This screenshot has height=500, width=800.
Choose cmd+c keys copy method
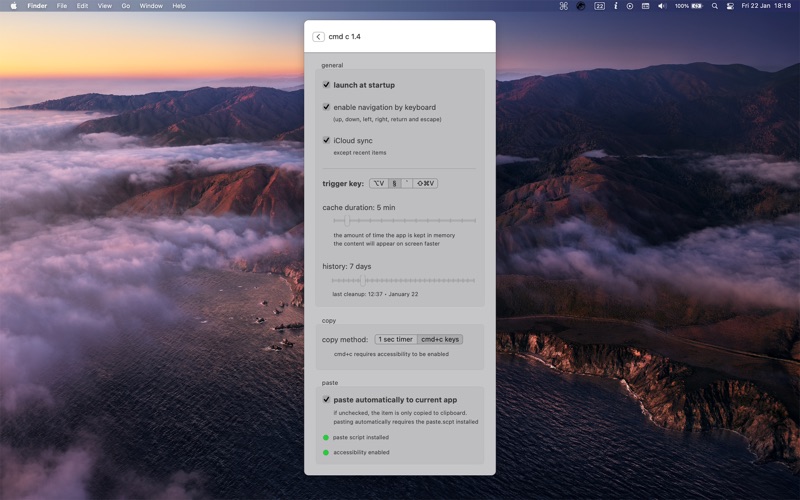point(440,339)
